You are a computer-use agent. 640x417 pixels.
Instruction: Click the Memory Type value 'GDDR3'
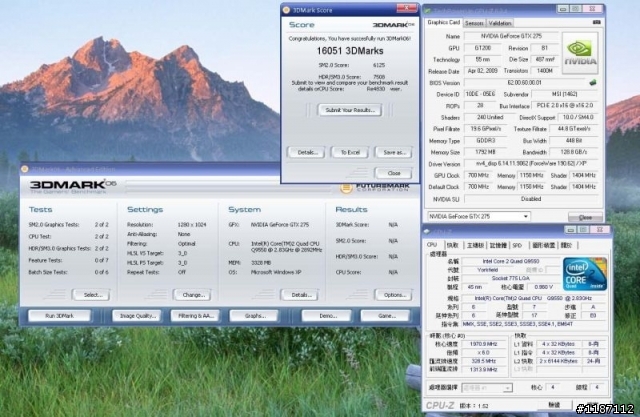click(x=485, y=140)
